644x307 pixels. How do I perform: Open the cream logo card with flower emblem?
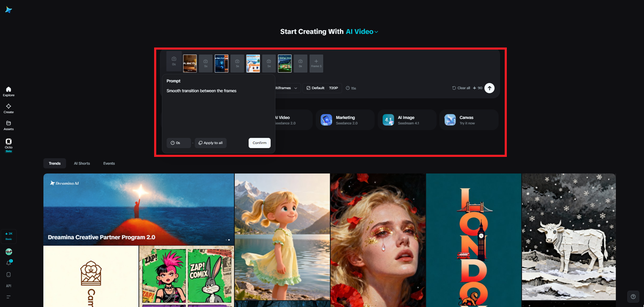pos(91,276)
